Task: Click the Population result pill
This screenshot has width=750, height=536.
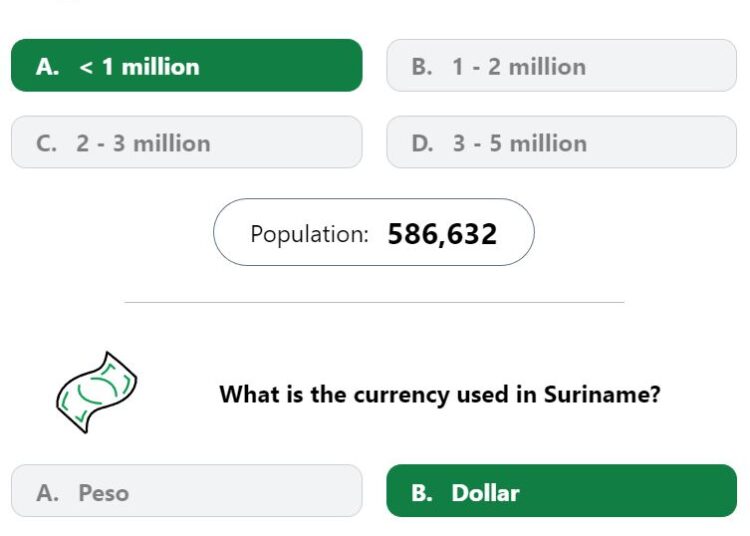Action: pyautogui.click(x=374, y=232)
